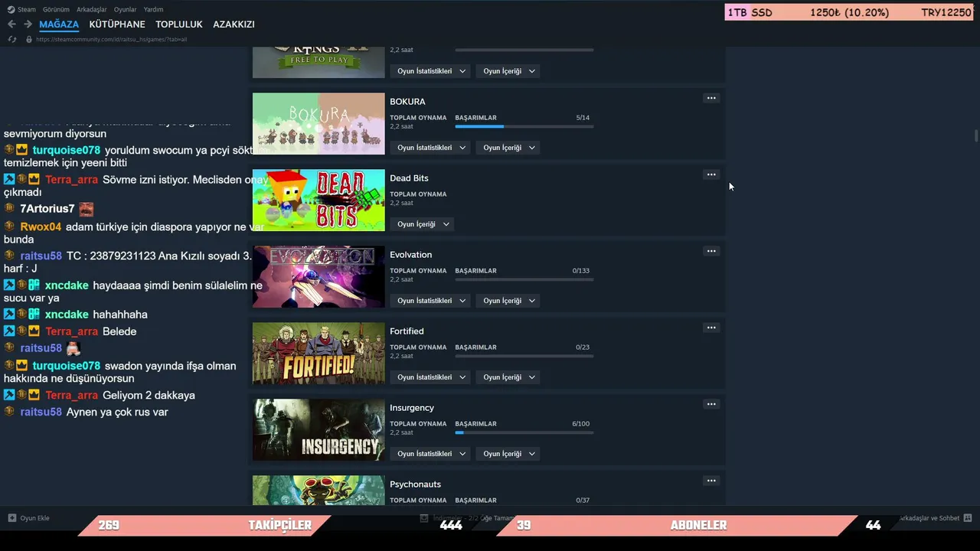980x551 pixels.
Task: Click Evolvation's 0/133 achievement count
Action: pos(581,271)
